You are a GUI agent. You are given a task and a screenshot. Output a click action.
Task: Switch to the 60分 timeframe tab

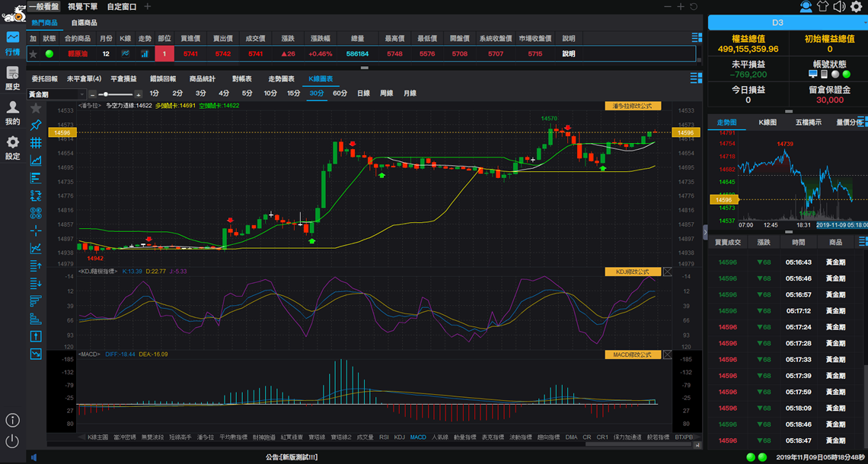click(x=340, y=94)
